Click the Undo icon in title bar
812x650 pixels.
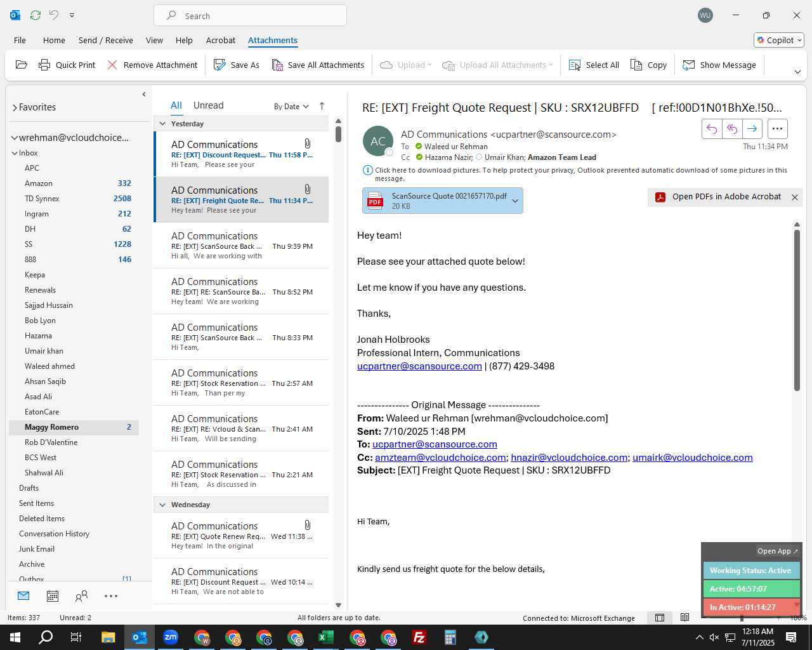click(54, 15)
